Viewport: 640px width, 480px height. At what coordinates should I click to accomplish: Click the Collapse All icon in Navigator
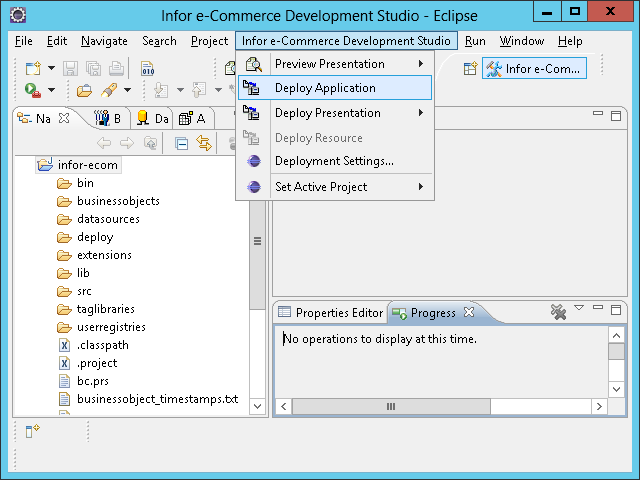181,143
